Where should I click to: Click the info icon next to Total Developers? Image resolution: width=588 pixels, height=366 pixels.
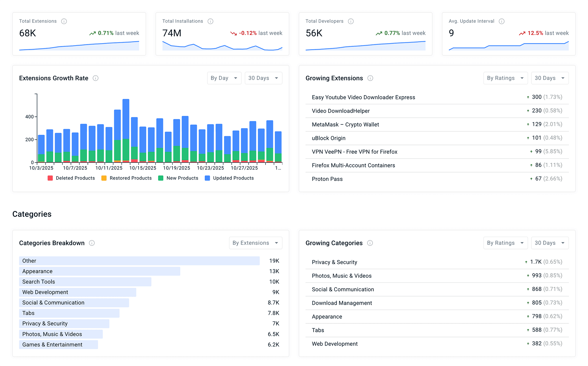tap(351, 21)
